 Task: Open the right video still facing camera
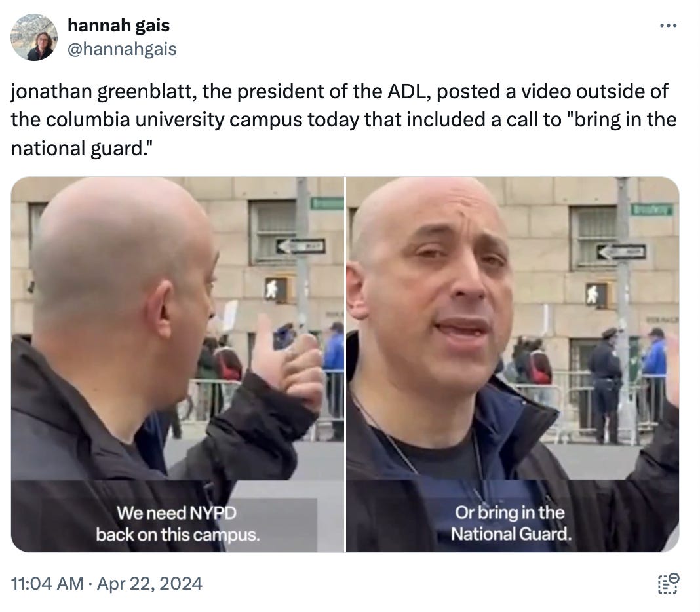(x=513, y=364)
